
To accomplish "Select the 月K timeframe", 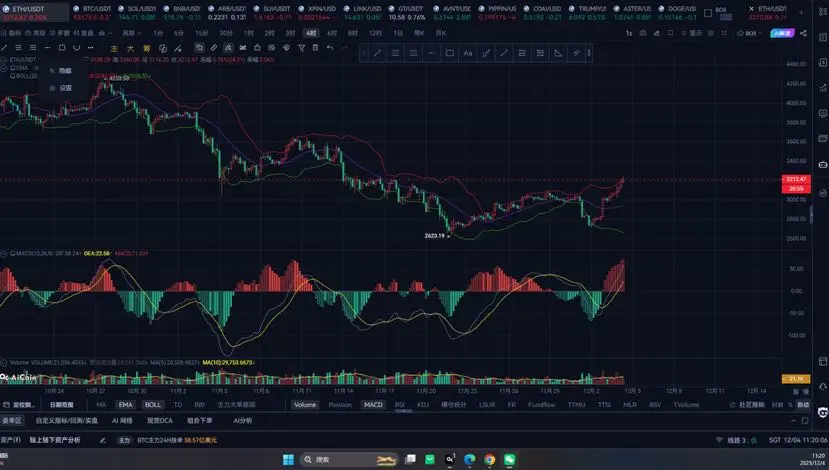I will pyautogui.click(x=441, y=33).
